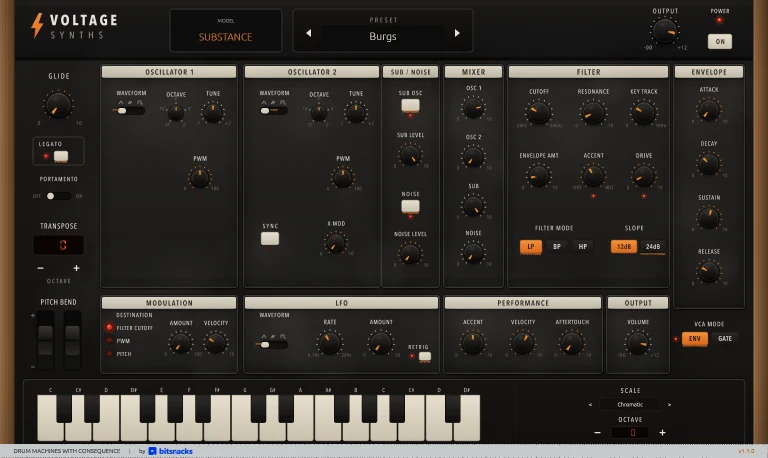
Task: Select the BP filter mode
Action: tap(557, 247)
